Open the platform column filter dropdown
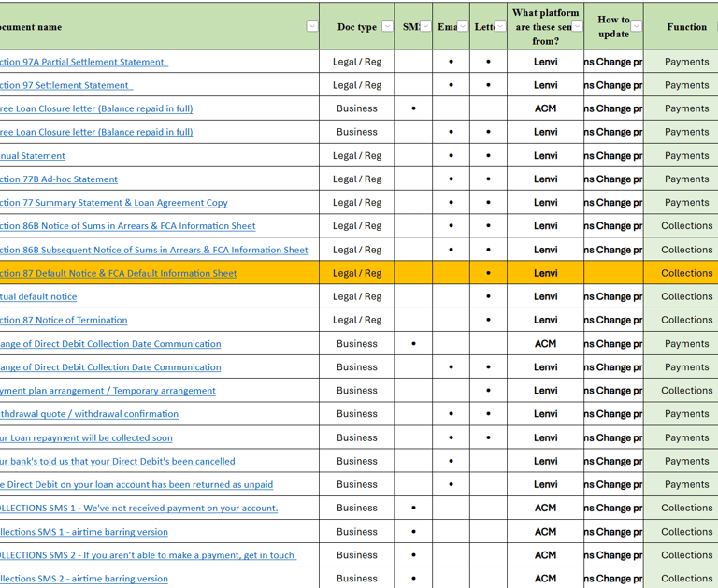718x588 pixels. (578, 26)
